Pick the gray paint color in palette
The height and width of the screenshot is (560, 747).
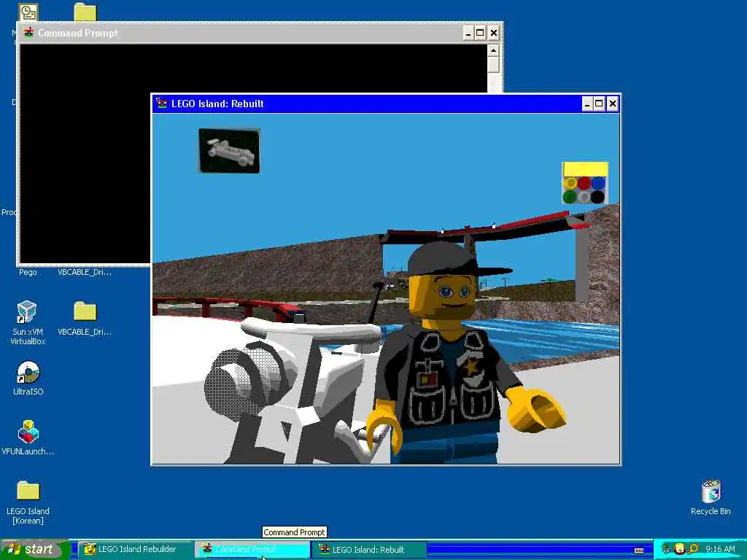[x=584, y=197]
